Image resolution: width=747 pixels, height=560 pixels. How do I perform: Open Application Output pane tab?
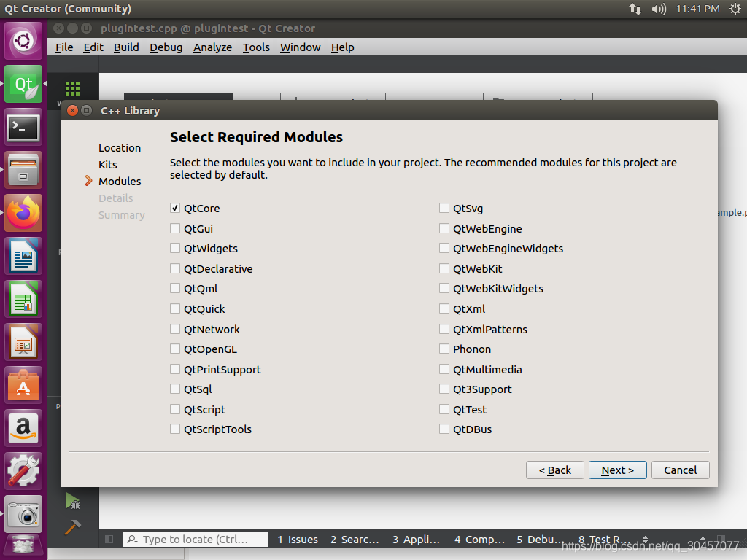pyautogui.click(x=416, y=539)
